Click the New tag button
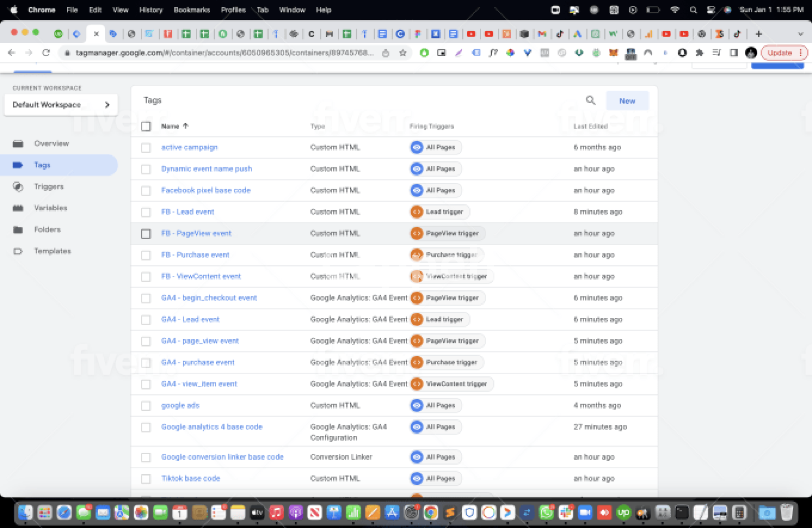 pos(627,101)
